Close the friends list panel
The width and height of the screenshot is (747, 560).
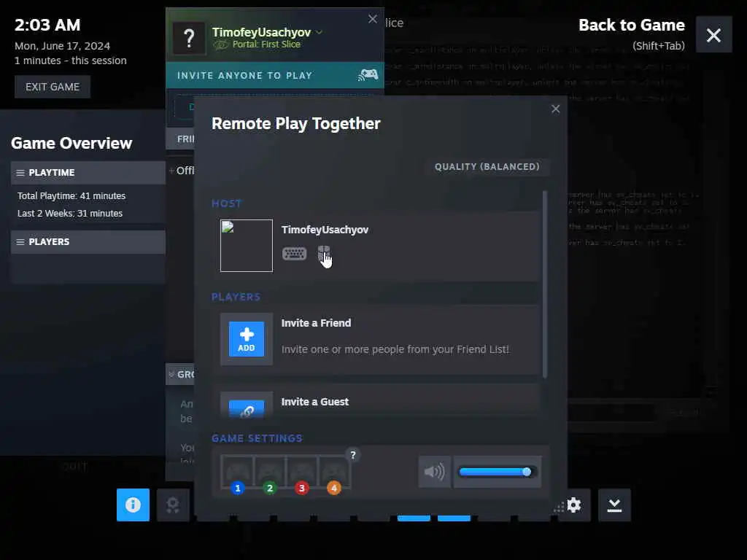pos(373,19)
